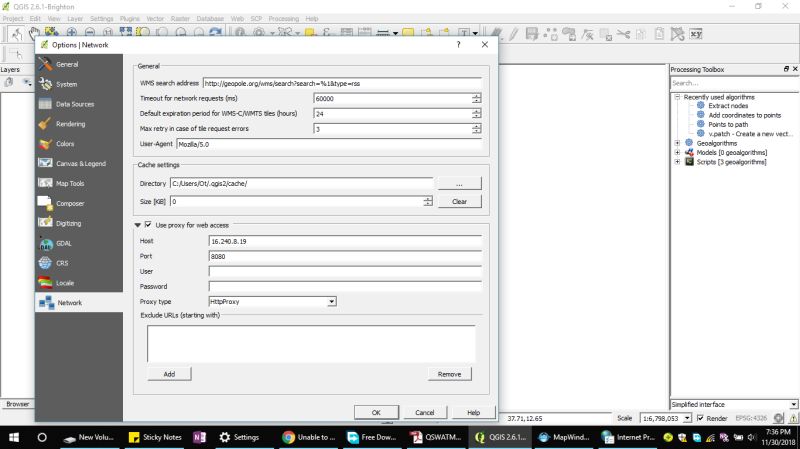
Task: Switch to Chrome window in taskbar
Action: click(309, 437)
